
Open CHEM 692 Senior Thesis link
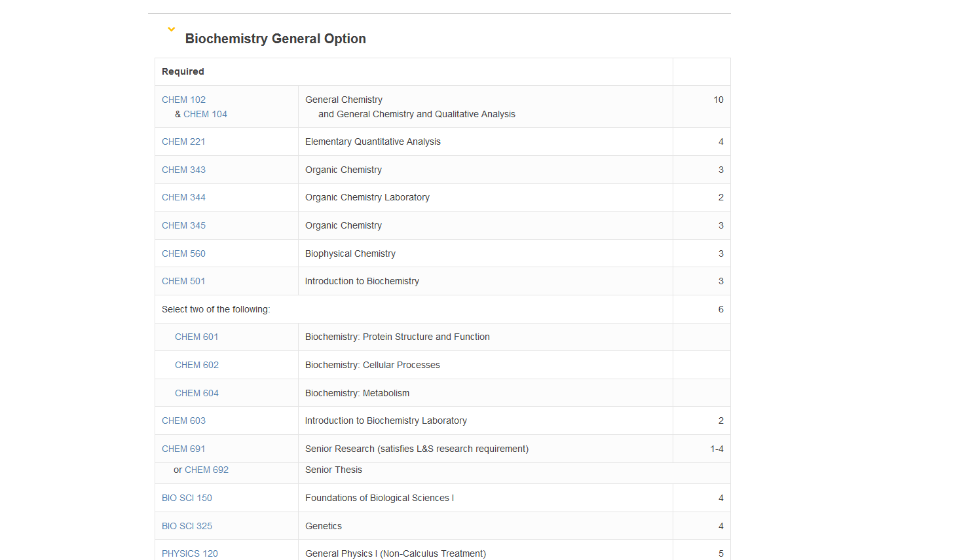206,470
